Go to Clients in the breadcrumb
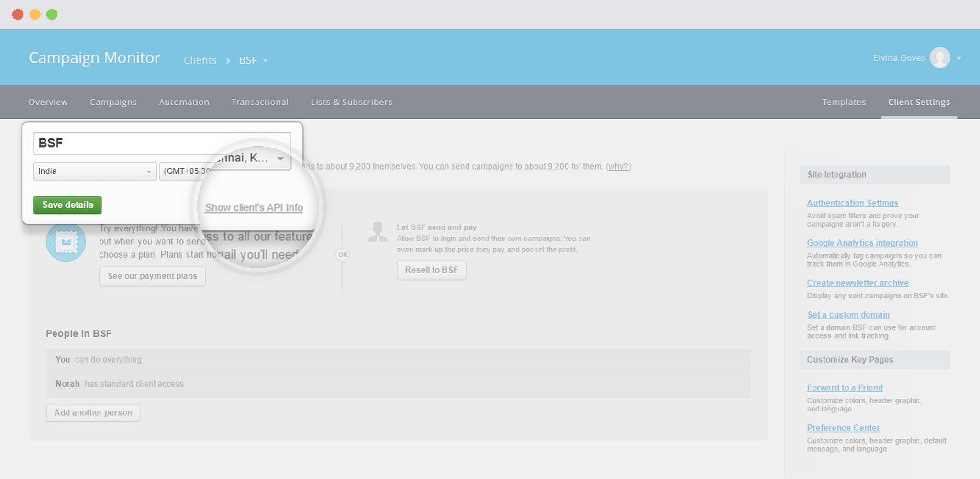Screen dimensions: 980x479 [200, 60]
